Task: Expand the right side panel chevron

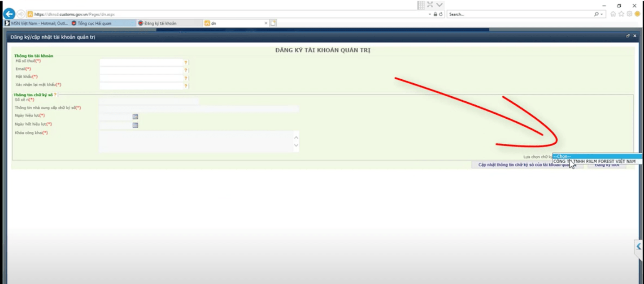Action: (x=639, y=246)
